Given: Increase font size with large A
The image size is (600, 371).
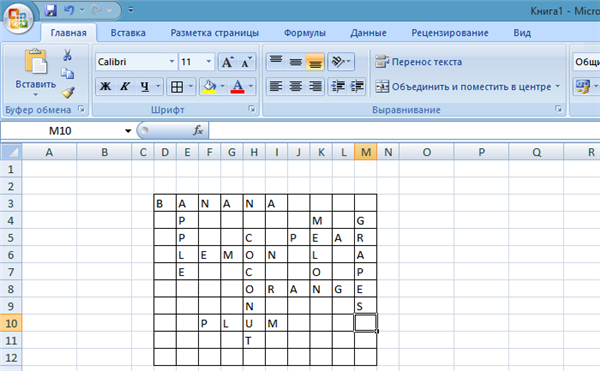Looking at the screenshot, I should [227, 62].
